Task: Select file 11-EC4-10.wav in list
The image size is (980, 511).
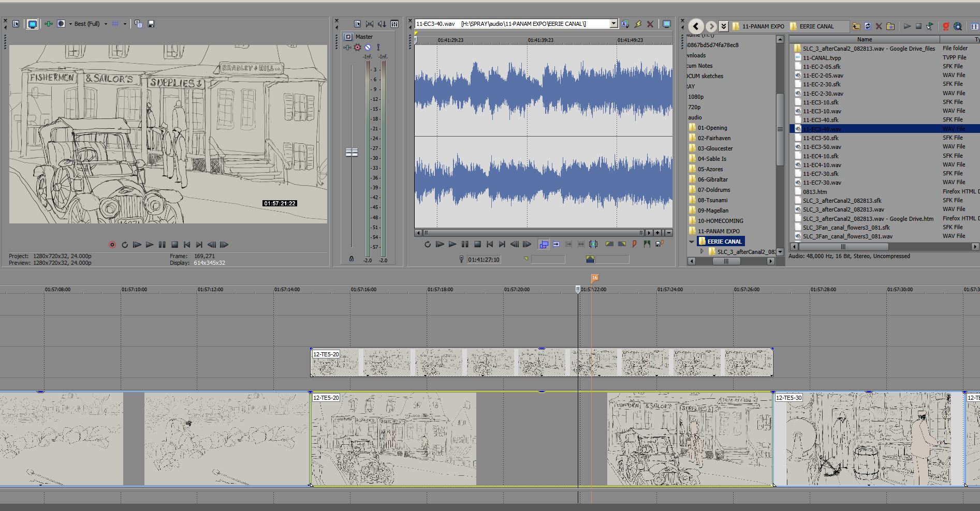Action: pyautogui.click(x=822, y=165)
